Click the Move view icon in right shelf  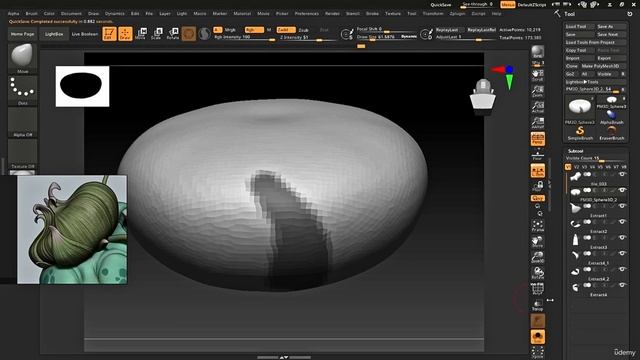(x=538, y=241)
